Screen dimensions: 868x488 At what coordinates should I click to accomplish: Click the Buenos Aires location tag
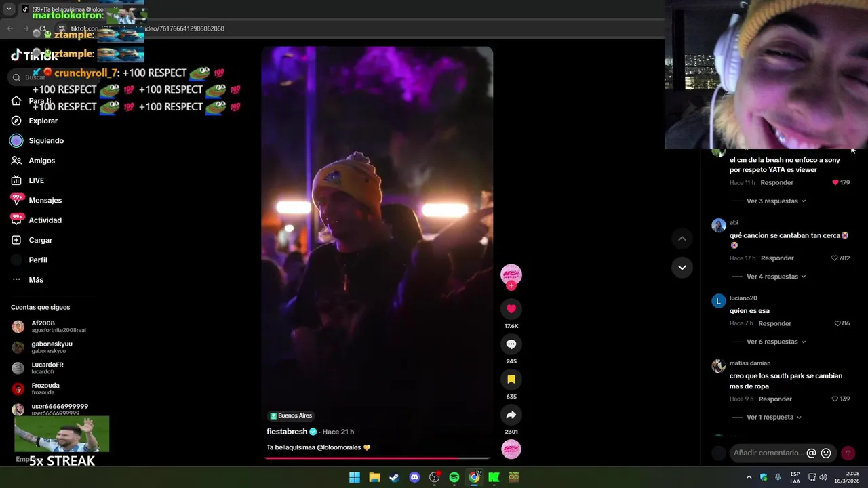coord(291,415)
